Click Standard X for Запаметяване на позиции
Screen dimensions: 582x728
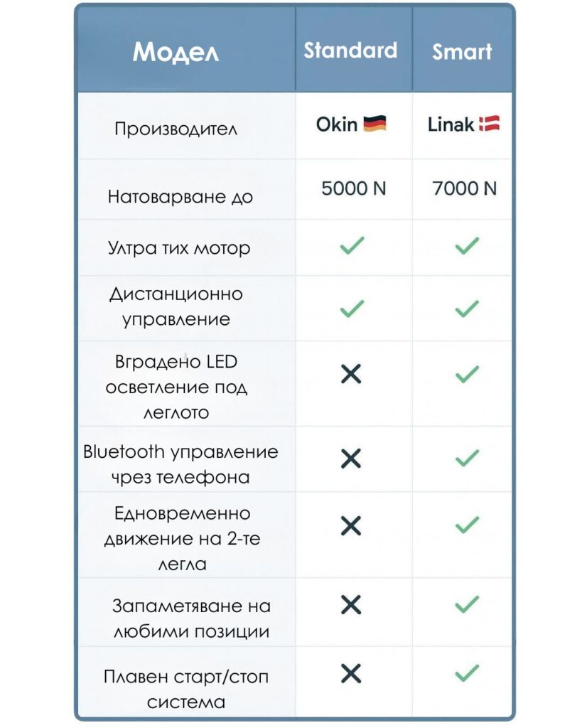coord(351,605)
